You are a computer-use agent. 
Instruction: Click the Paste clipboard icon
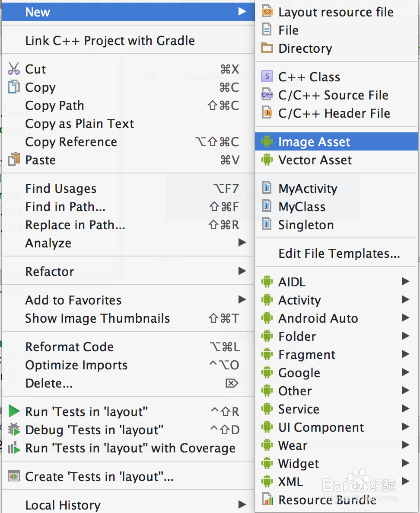[14, 159]
